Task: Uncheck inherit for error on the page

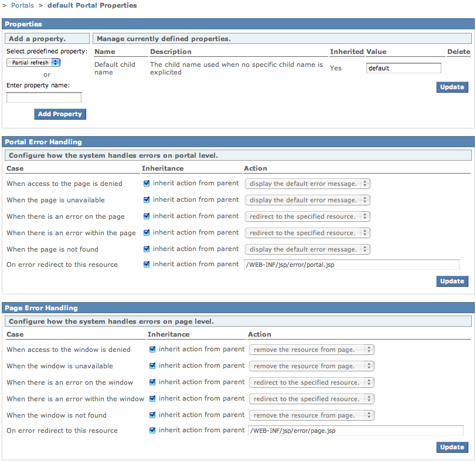Action: point(147,216)
